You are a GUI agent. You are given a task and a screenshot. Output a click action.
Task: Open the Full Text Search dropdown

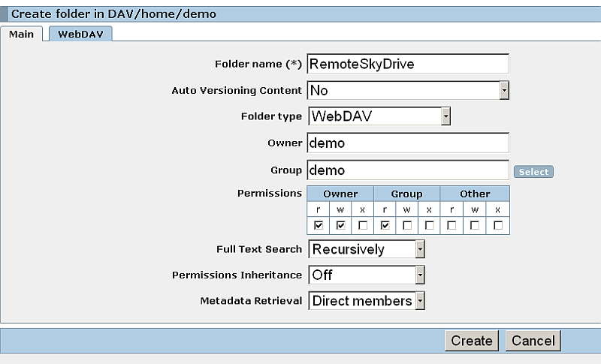(367, 249)
